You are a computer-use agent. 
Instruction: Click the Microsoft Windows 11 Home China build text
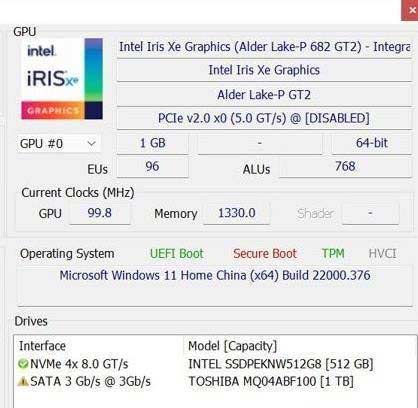tap(215, 276)
